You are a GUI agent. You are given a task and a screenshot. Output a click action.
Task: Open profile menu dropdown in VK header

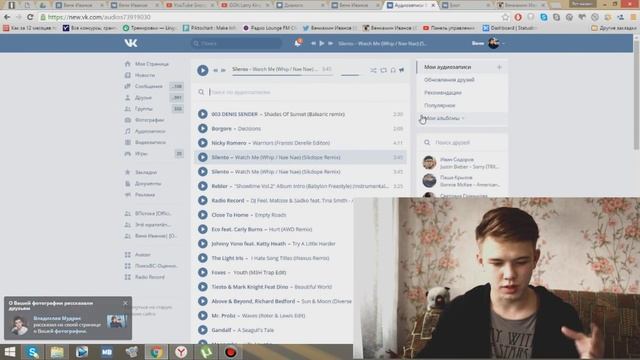(489, 43)
